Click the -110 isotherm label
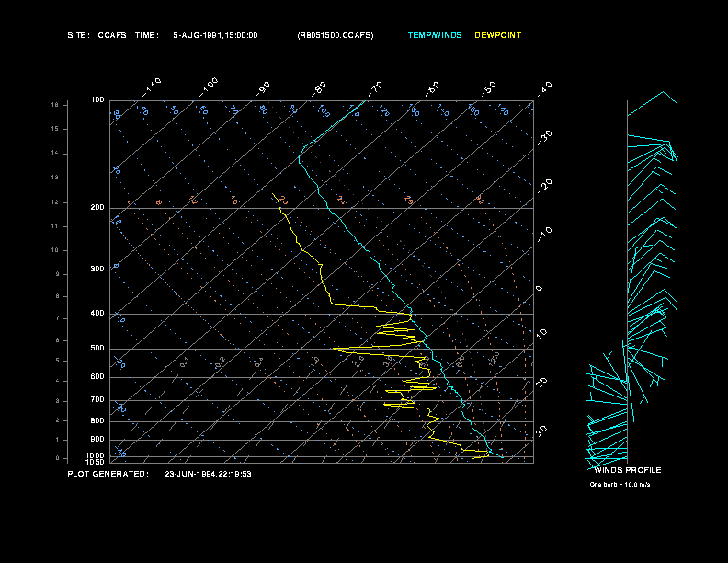 [152, 86]
